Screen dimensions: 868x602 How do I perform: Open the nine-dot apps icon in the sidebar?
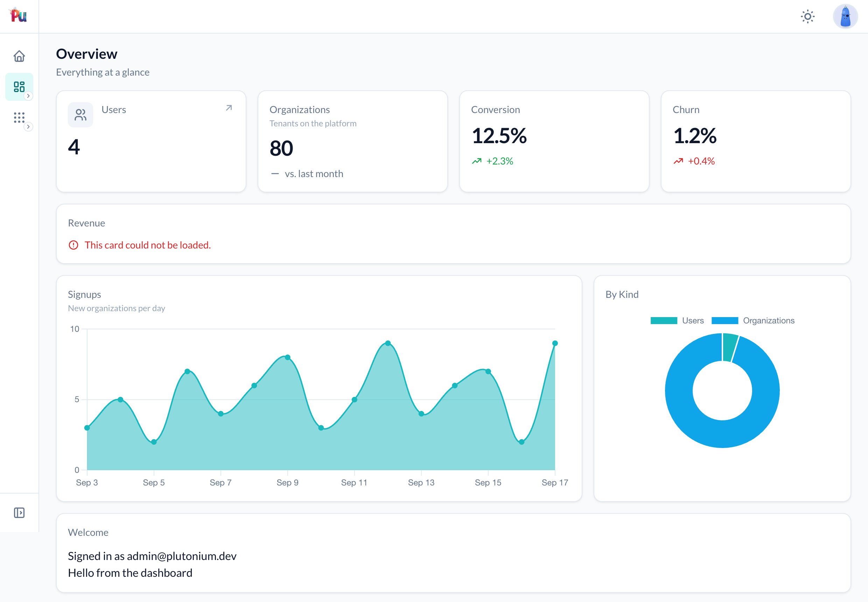pyautogui.click(x=19, y=117)
